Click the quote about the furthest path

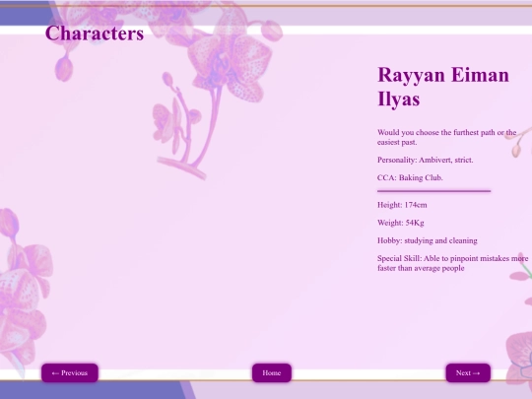[x=447, y=137]
